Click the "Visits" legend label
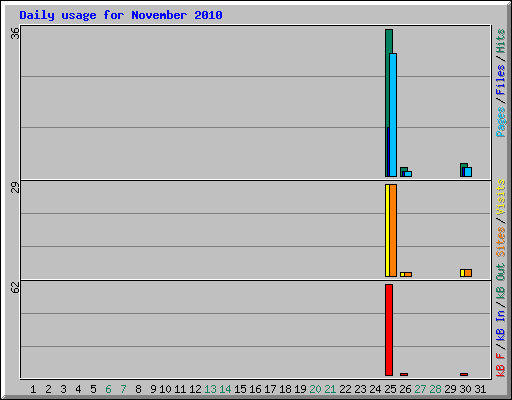The width and height of the screenshot is (512, 400). tap(500, 197)
